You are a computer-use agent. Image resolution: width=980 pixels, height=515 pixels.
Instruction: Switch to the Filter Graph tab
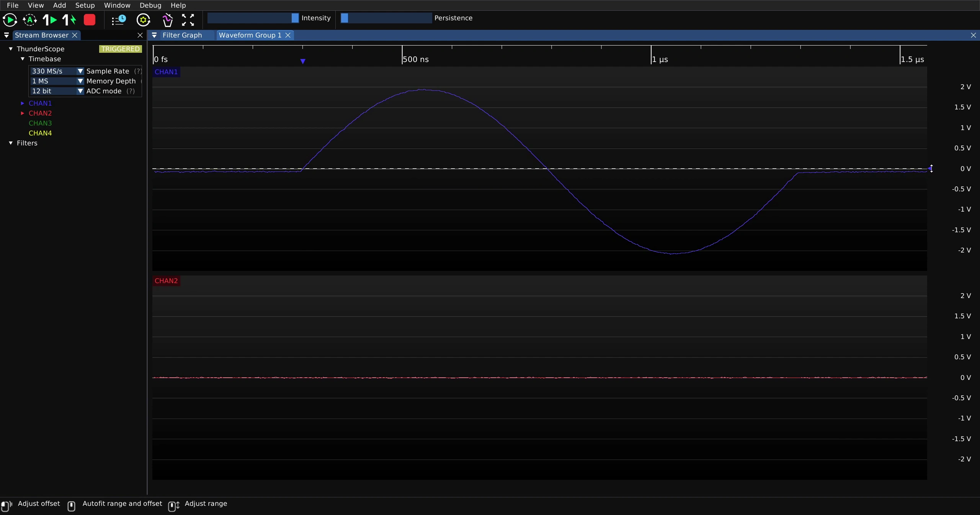coord(182,35)
